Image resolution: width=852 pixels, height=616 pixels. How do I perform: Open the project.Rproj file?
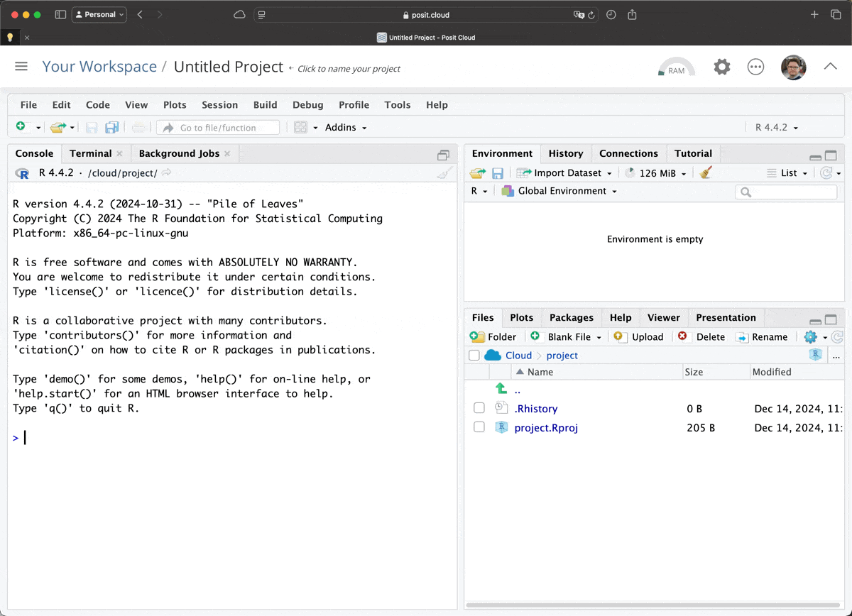546,428
